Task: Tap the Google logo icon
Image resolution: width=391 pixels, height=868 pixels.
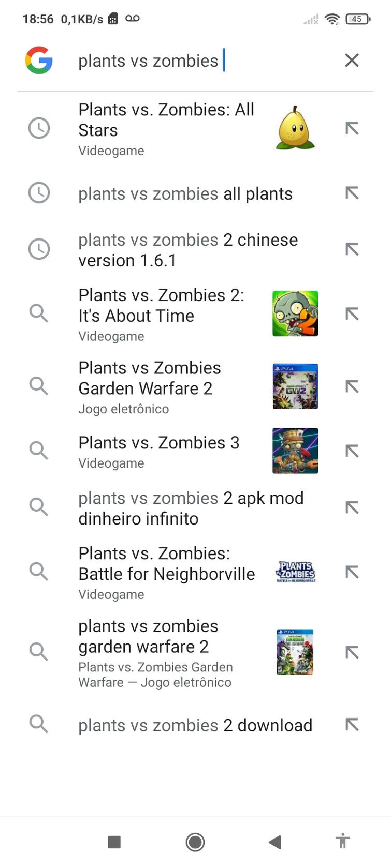Action: click(x=39, y=61)
